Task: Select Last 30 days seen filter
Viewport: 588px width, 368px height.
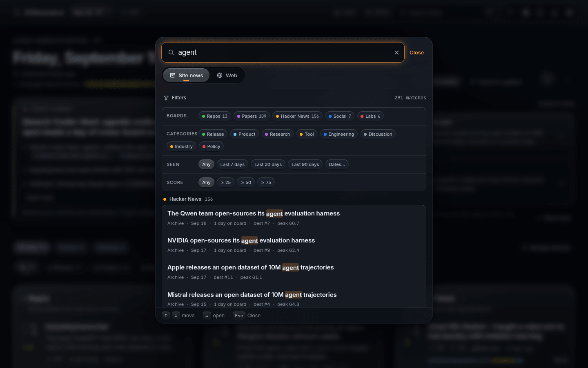Action: pyautogui.click(x=268, y=164)
